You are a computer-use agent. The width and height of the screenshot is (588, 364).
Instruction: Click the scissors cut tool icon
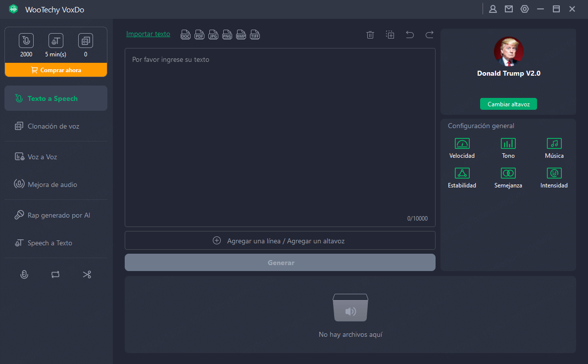[x=87, y=274]
